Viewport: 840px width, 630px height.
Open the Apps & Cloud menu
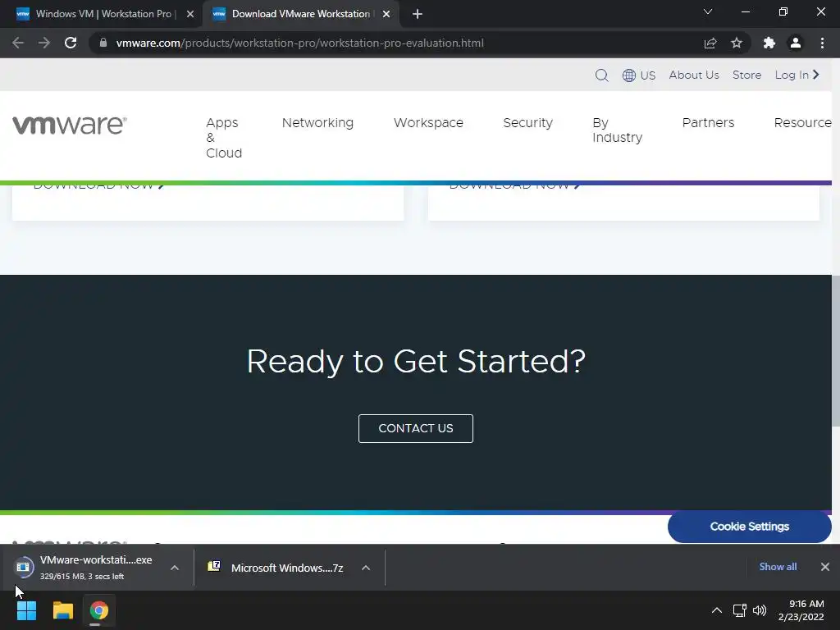coord(224,138)
